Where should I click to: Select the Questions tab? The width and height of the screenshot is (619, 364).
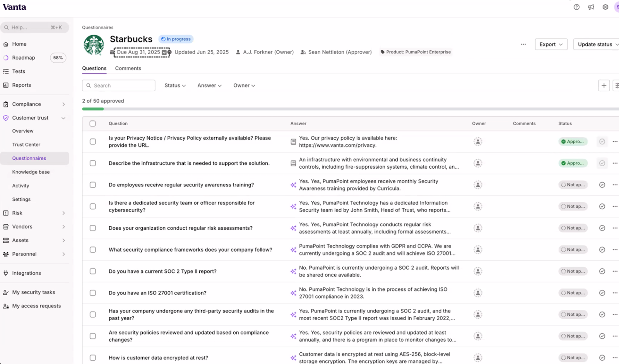(94, 68)
